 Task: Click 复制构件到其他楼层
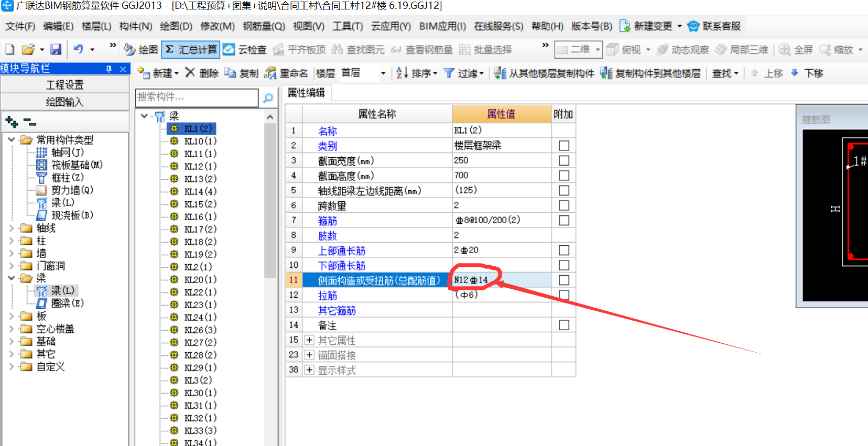click(x=650, y=73)
